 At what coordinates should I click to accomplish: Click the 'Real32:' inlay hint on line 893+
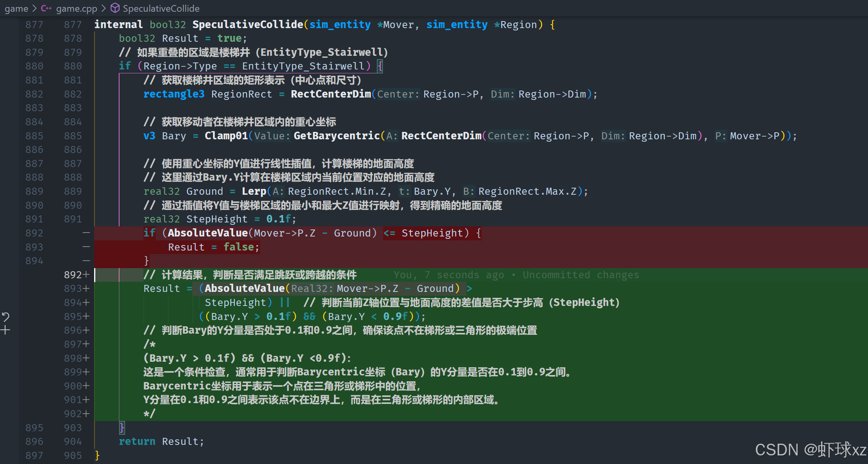tap(313, 288)
